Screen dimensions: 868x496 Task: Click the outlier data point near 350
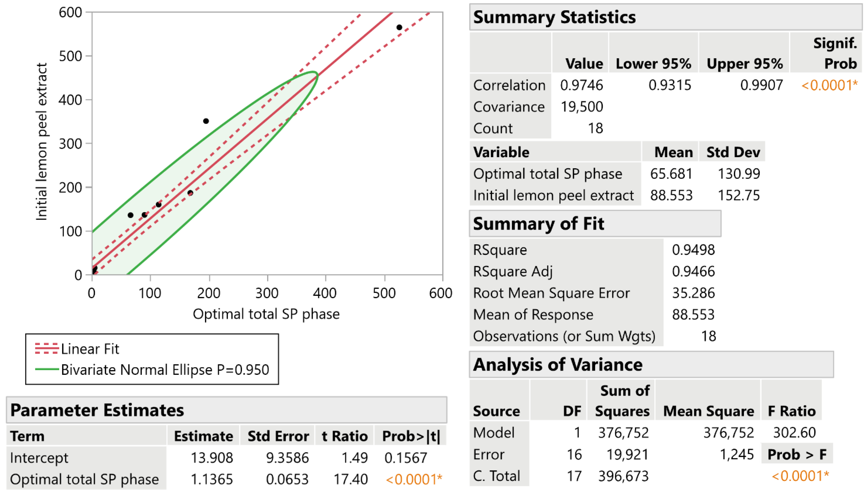[x=206, y=121]
